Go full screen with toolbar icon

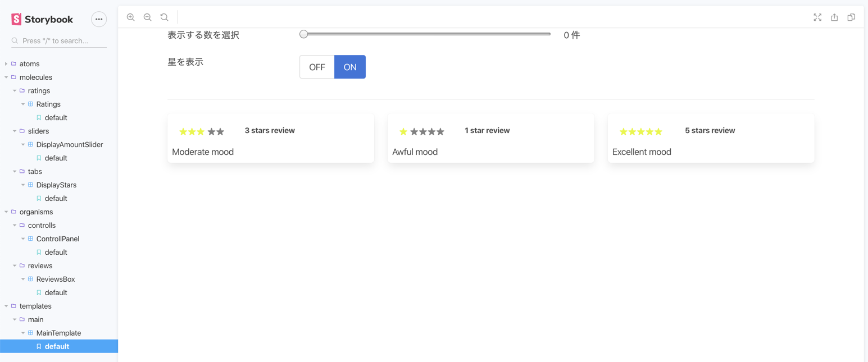click(817, 17)
